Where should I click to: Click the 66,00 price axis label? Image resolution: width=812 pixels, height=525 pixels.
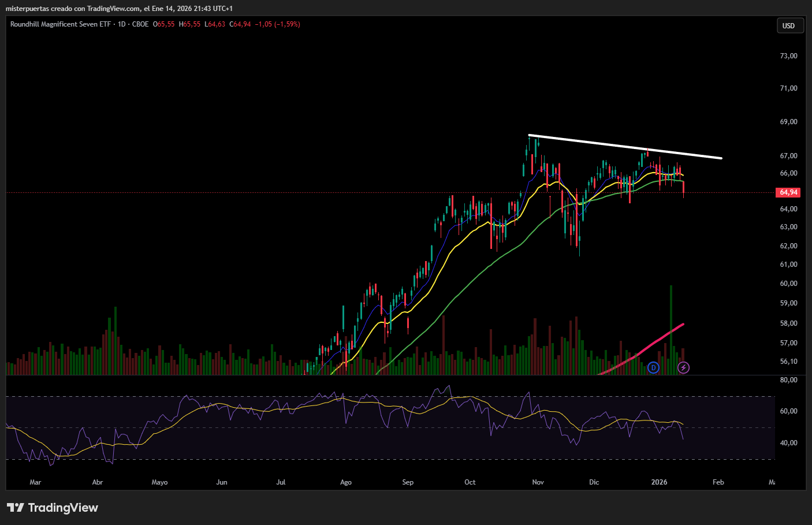pyautogui.click(x=789, y=173)
